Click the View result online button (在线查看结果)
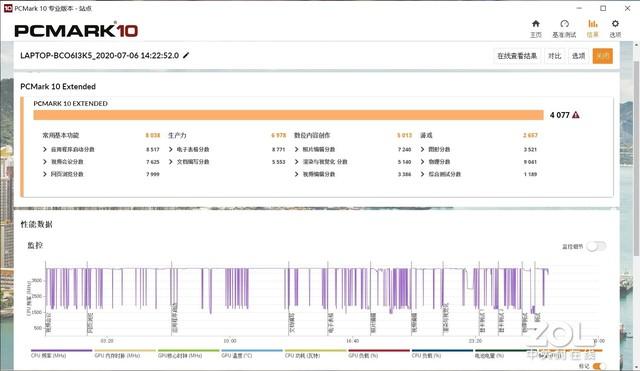 [x=517, y=56]
